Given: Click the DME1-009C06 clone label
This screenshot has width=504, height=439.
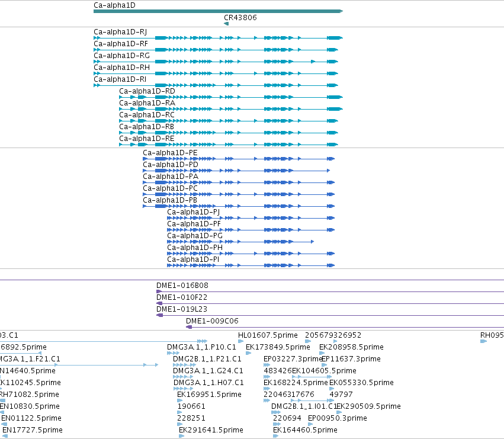Looking at the screenshot, I should point(212,321).
